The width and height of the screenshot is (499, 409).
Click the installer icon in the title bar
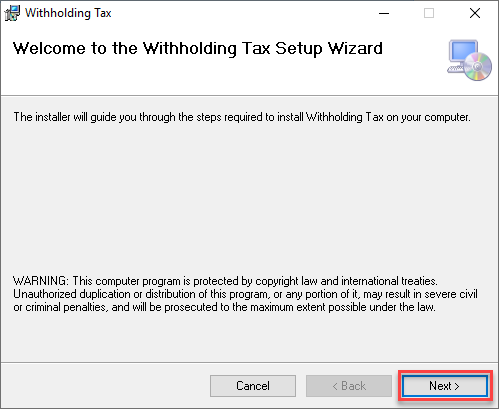pos(12,13)
